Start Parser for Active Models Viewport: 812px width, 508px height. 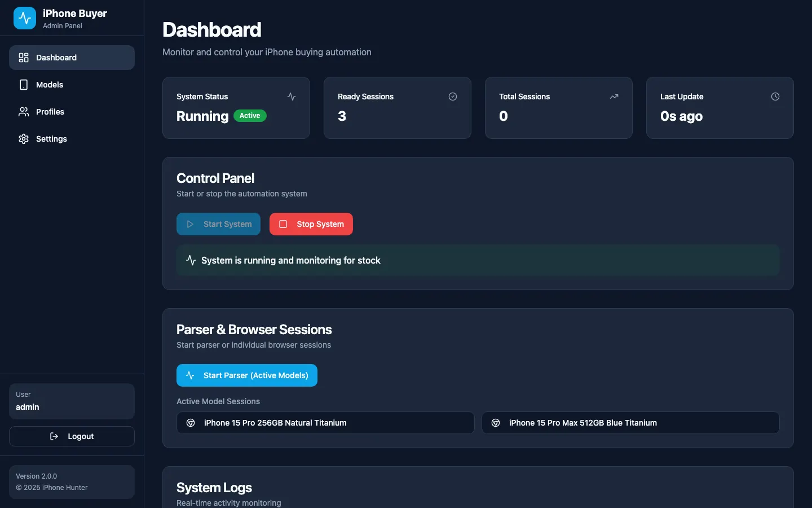pos(247,375)
